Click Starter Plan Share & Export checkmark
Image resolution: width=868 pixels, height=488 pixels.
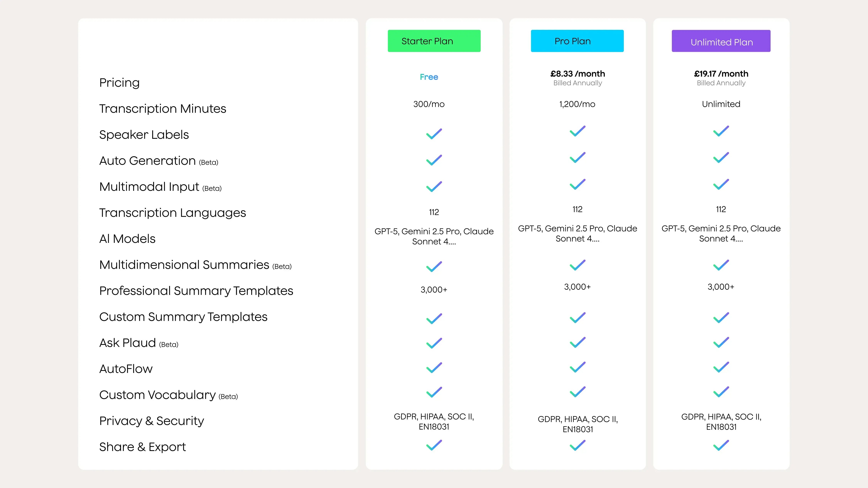[x=434, y=445]
